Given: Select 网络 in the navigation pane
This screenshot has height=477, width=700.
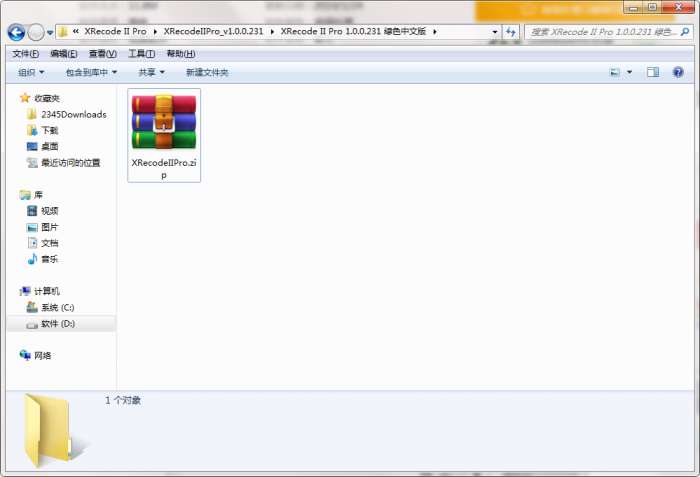Looking at the screenshot, I should tap(42, 356).
